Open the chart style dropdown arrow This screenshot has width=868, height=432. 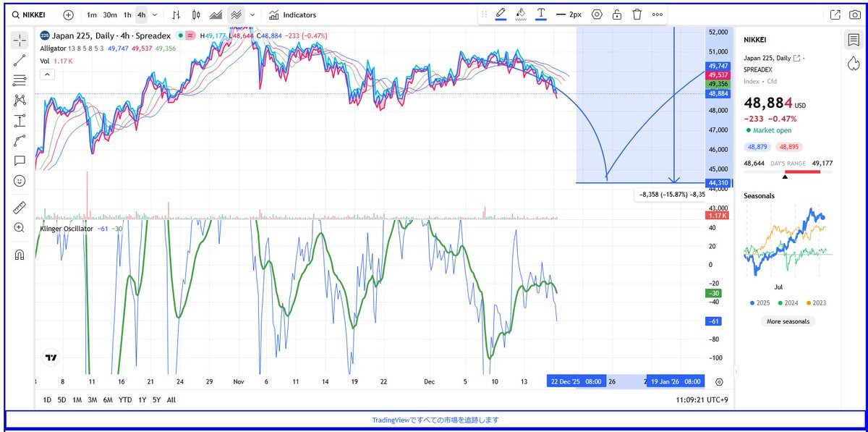coord(252,14)
